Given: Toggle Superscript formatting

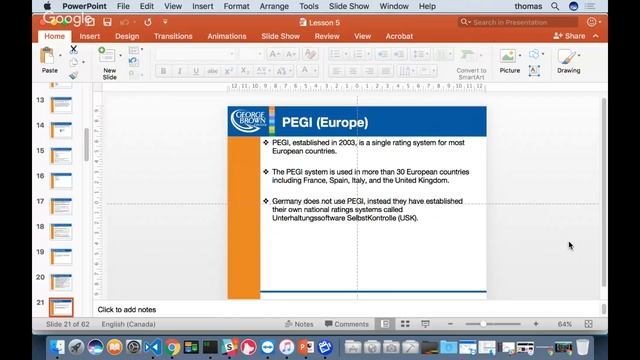Looking at the screenshot, I should tap(229, 71).
